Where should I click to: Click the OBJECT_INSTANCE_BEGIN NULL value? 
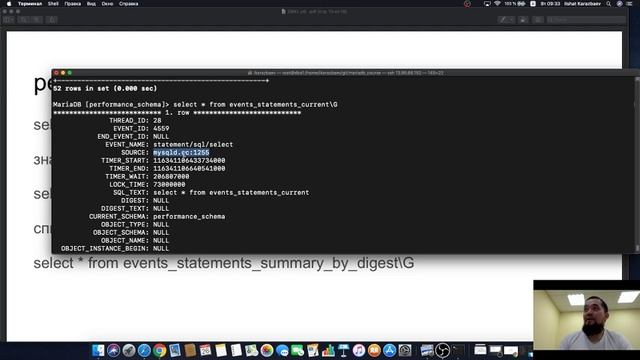161,249
